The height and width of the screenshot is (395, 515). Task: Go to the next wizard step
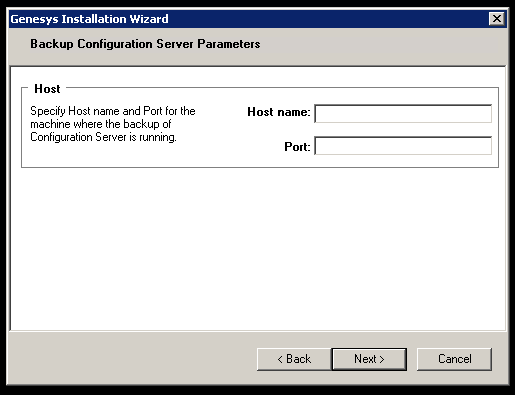pyautogui.click(x=369, y=359)
